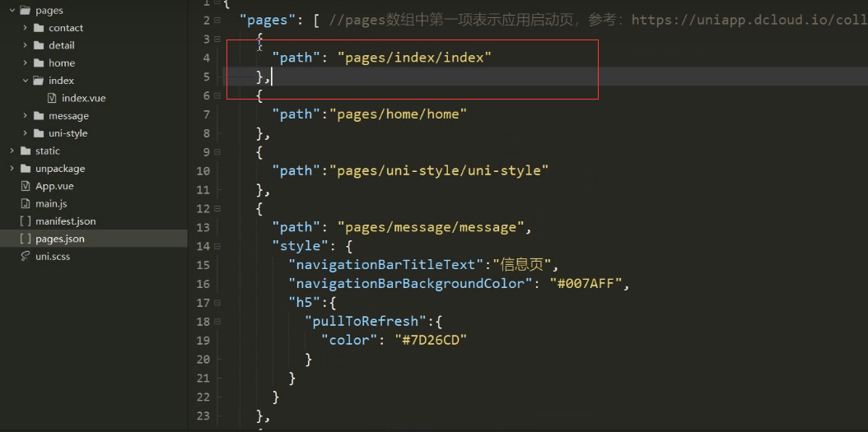Screen dimensions: 868x432
Task: Click the "pullToRefresh" key in code
Action: [366, 322]
